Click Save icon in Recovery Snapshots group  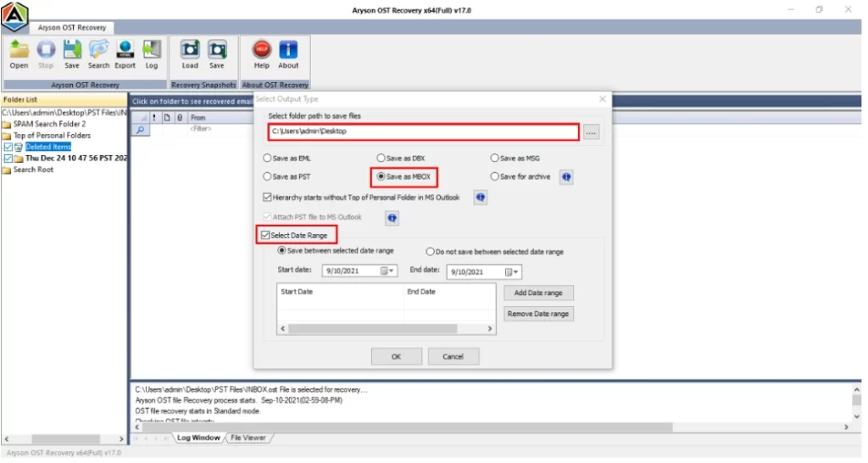[x=217, y=54]
